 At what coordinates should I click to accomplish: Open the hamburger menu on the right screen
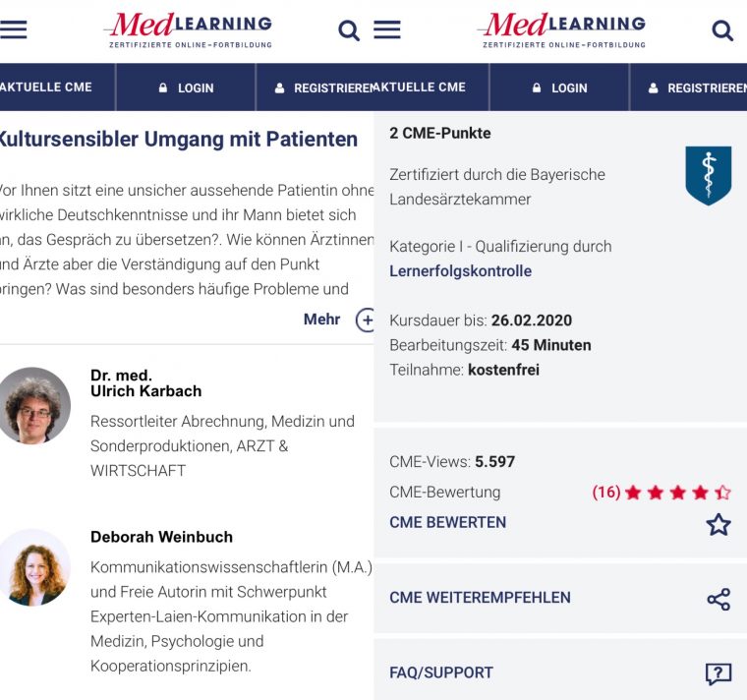(x=387, y=29)
